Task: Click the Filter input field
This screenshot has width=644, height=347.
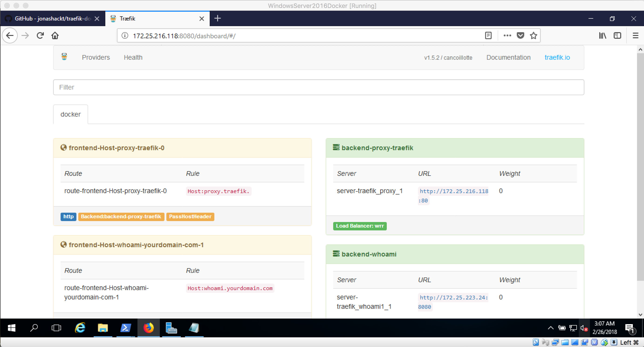Action: [x=318, y=87]
